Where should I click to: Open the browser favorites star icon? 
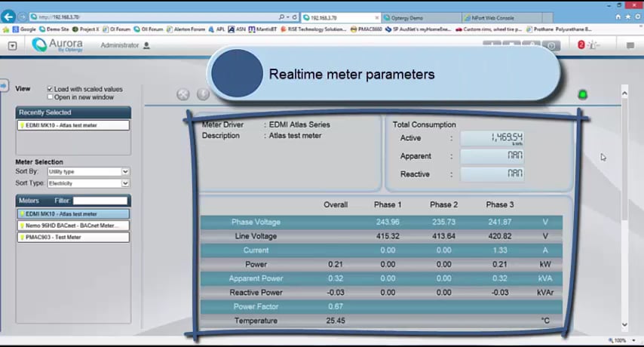[x=628, y=17]
